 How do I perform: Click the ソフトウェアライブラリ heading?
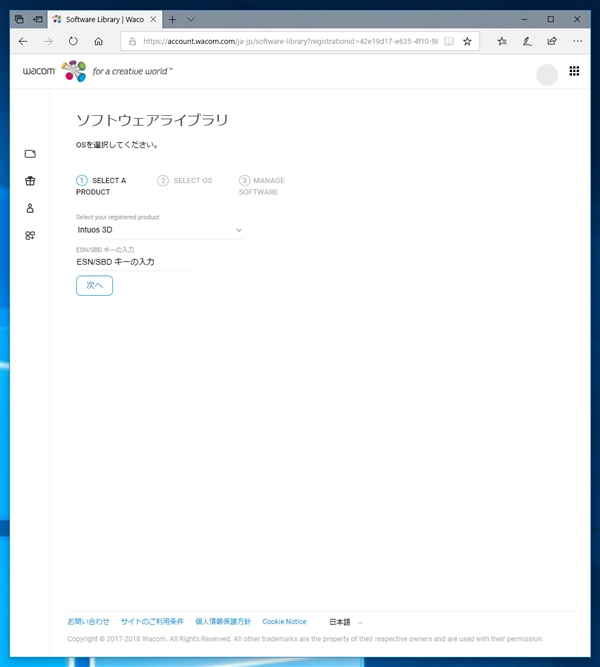tap(152, 120)
